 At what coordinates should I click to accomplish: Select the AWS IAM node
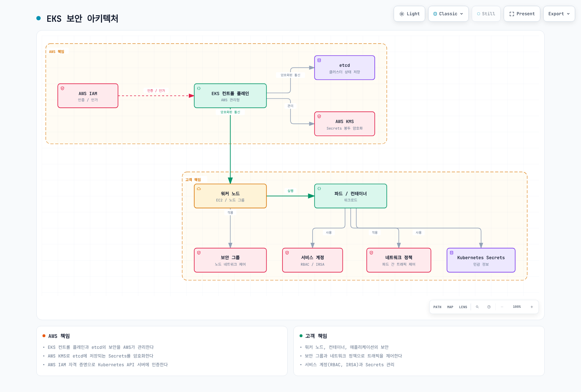(x=88, y=96)
